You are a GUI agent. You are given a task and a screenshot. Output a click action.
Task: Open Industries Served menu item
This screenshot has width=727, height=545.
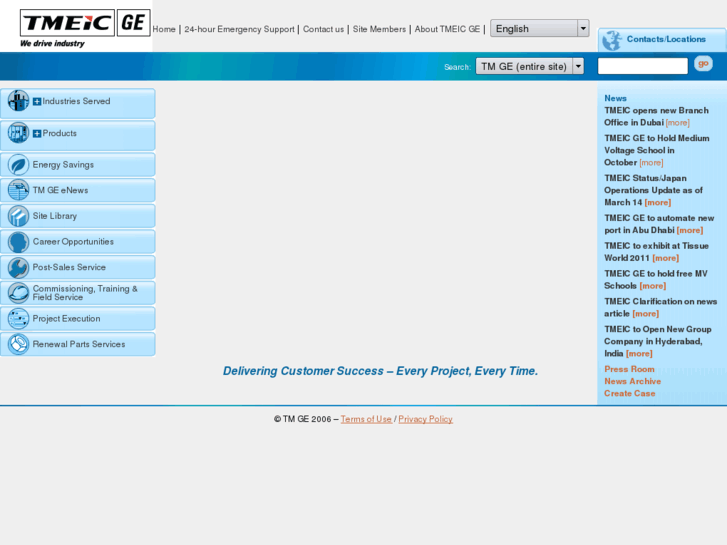coord(77,101)
